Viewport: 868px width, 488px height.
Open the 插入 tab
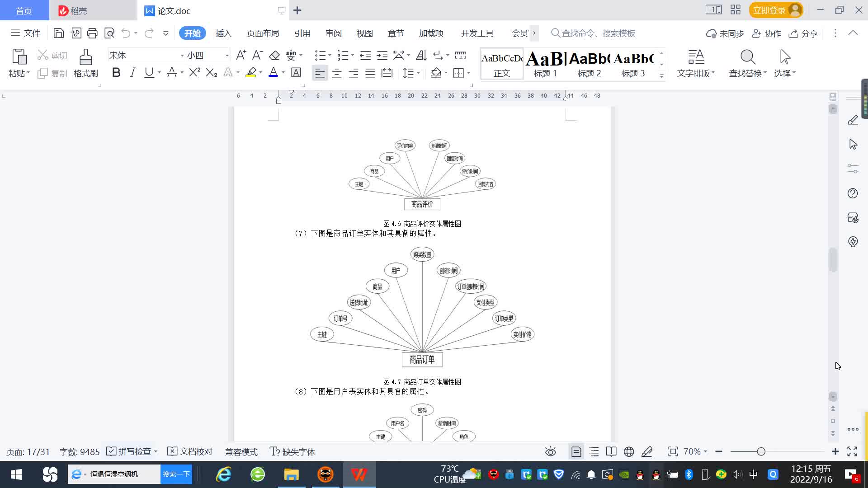pos(223,33)
